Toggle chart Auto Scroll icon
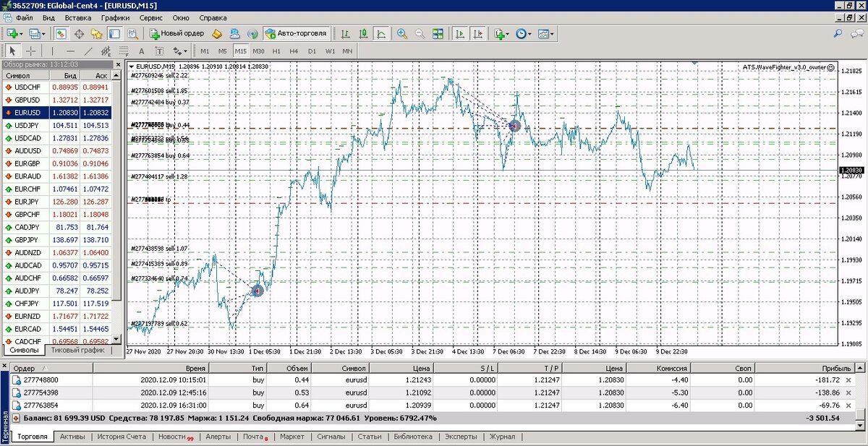This screenshot has width=868, height=446. [459, 33]
